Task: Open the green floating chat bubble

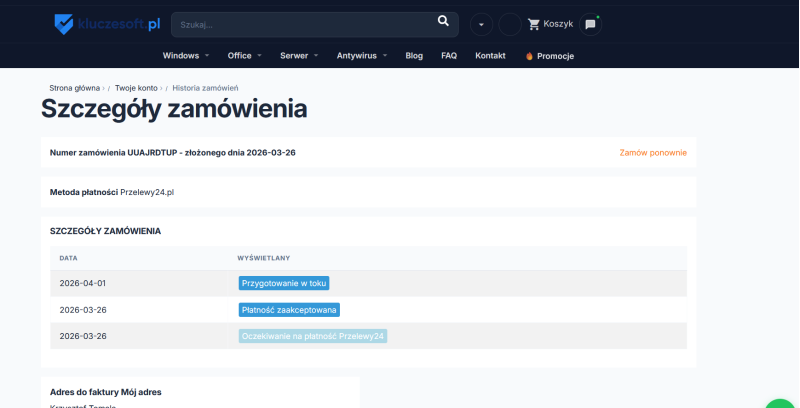Action: click(782, 403)
